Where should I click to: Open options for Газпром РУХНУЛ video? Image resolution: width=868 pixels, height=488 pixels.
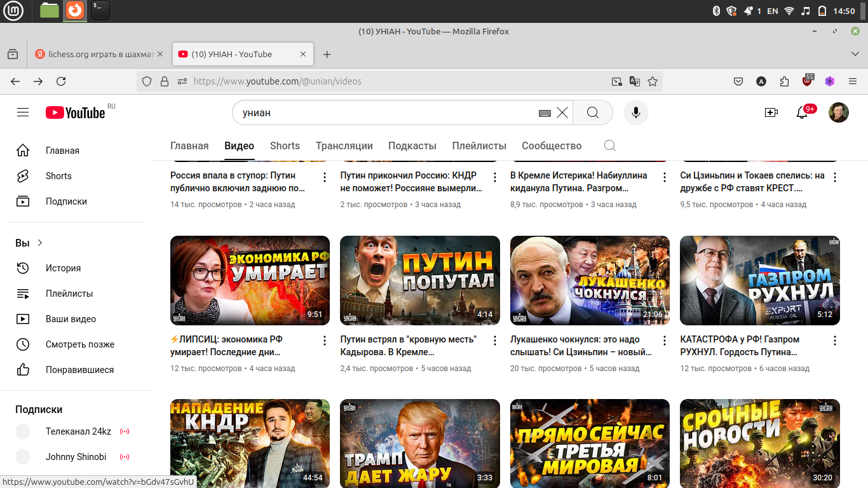[x=835, y=341]
